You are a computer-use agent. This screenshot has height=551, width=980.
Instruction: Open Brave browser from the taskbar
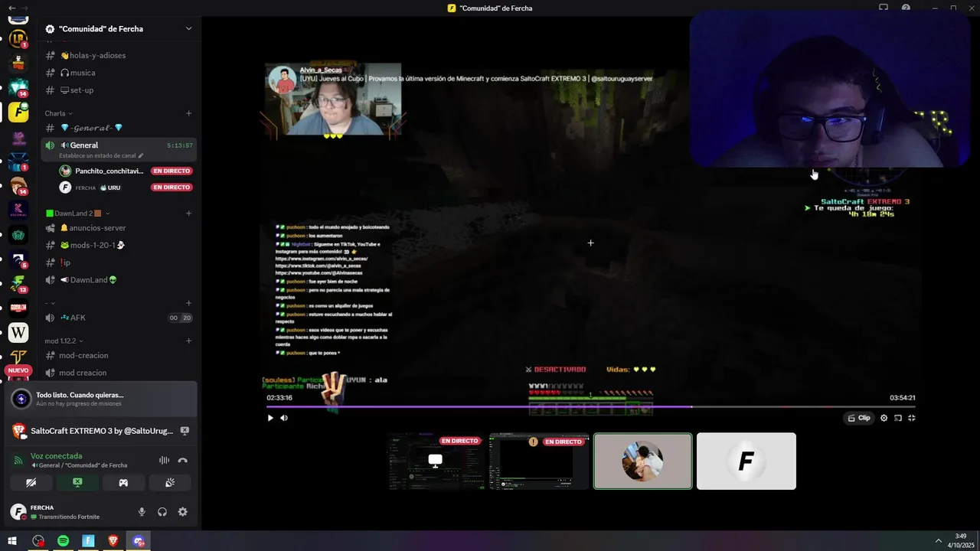click(x=113, y=541)
